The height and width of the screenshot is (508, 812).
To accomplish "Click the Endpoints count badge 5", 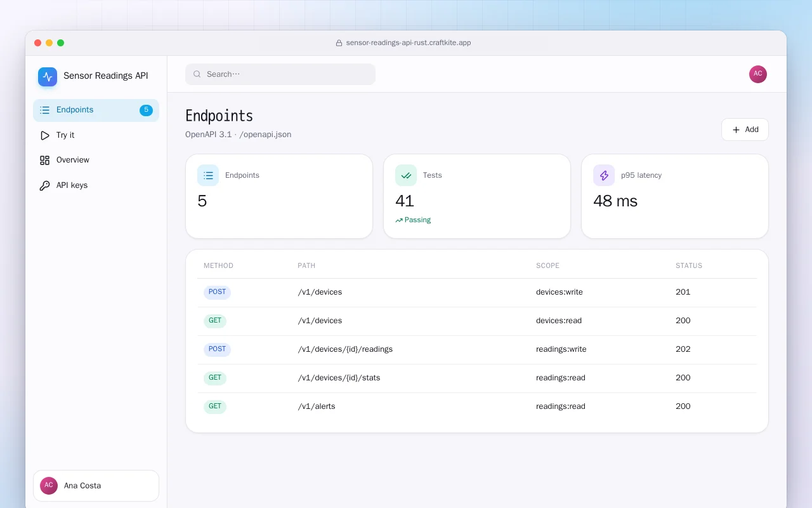I will coord(146,110).
